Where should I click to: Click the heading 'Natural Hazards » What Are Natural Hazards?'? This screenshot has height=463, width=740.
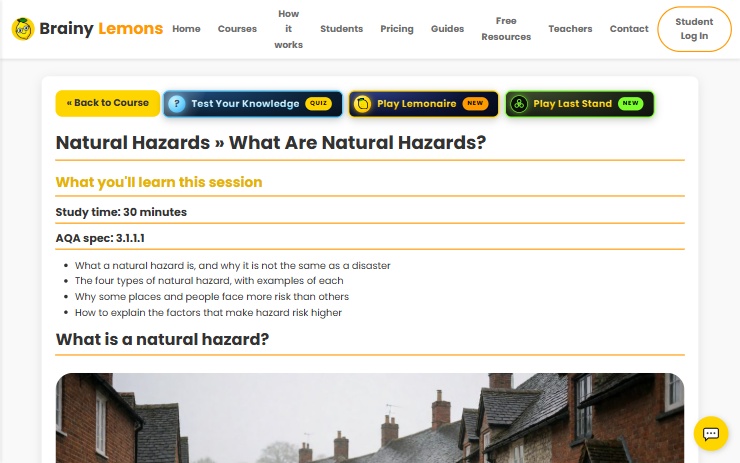coord(271,143)
